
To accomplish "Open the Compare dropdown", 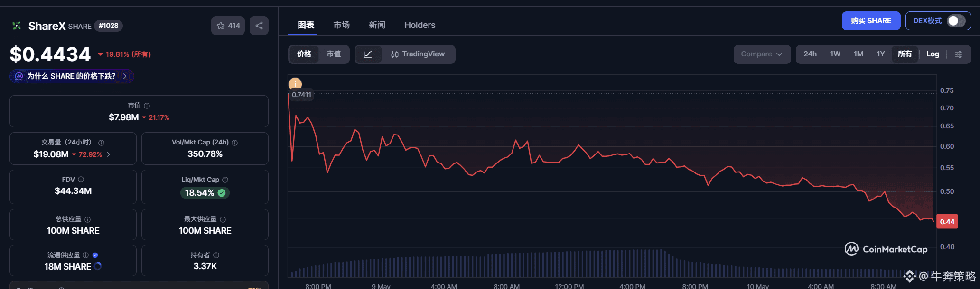I will [x=762, y=54].
